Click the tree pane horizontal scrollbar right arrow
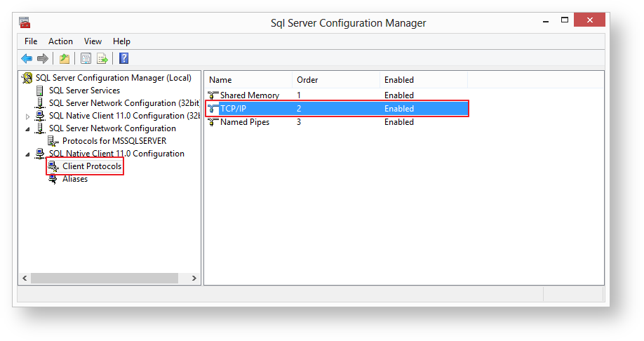 [195, 279]
